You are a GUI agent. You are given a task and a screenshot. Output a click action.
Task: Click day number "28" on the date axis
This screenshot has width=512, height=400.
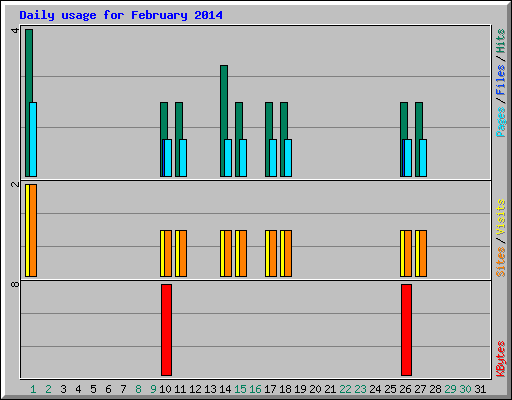click(435, 389)
